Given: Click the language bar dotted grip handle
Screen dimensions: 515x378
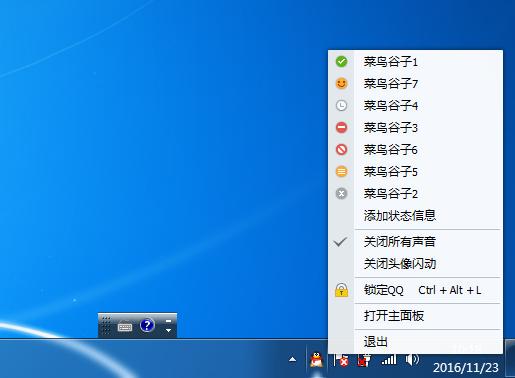Looking at the screenshot, I should click(x=106, y=325).
